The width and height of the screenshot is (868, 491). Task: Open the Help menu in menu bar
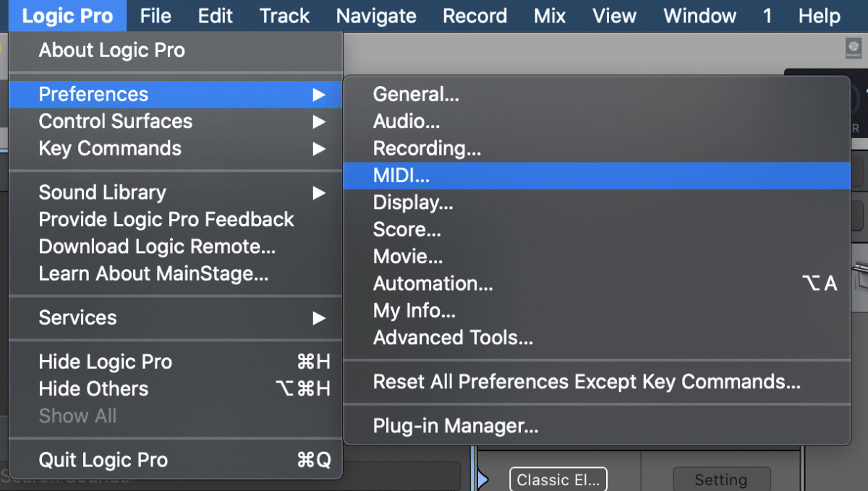click(x=819, y=15)
